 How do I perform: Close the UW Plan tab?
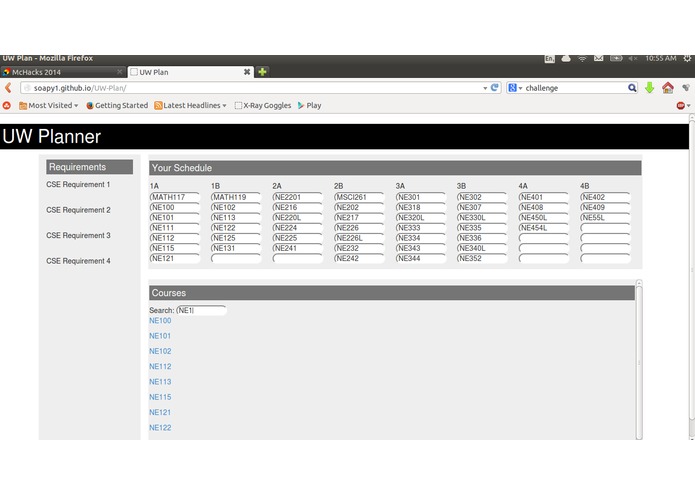[247, 72]
